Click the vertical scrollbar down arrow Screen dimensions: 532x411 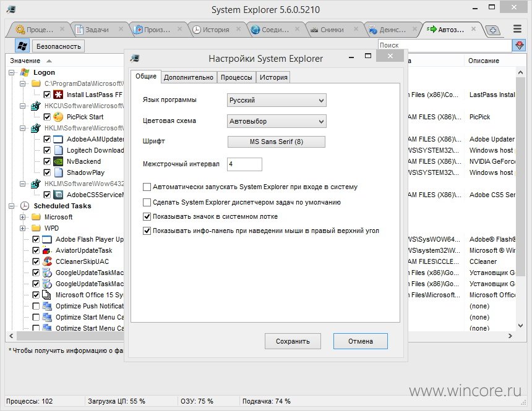(520, 326)
